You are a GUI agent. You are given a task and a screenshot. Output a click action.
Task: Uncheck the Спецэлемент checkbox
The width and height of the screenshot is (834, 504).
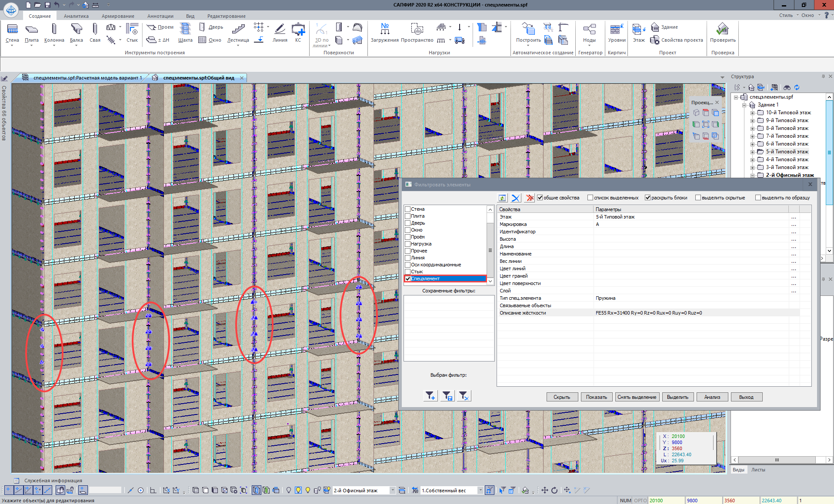point(408,279)
